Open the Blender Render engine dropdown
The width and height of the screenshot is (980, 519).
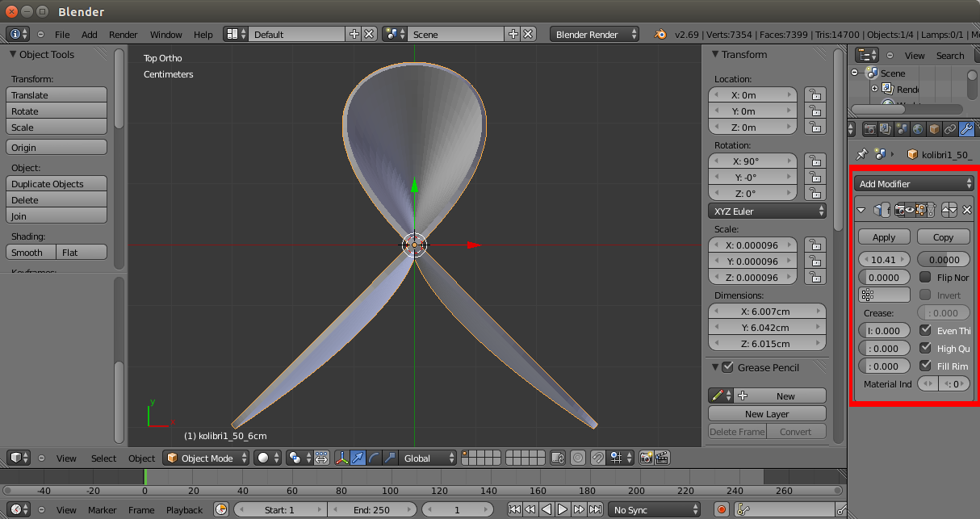(595, 35)
